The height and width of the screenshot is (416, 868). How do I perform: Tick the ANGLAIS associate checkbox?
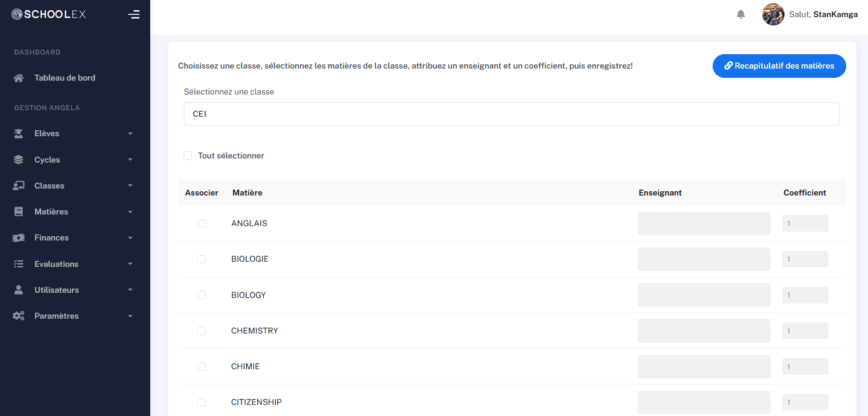click(x=202, y=223)
